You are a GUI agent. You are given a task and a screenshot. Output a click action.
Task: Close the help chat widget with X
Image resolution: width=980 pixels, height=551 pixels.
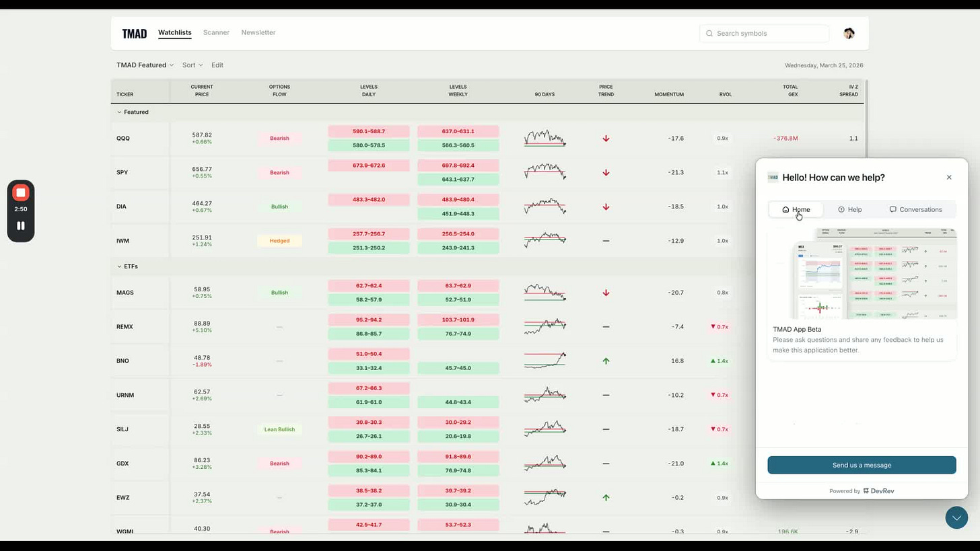click(x=949, y=178)
